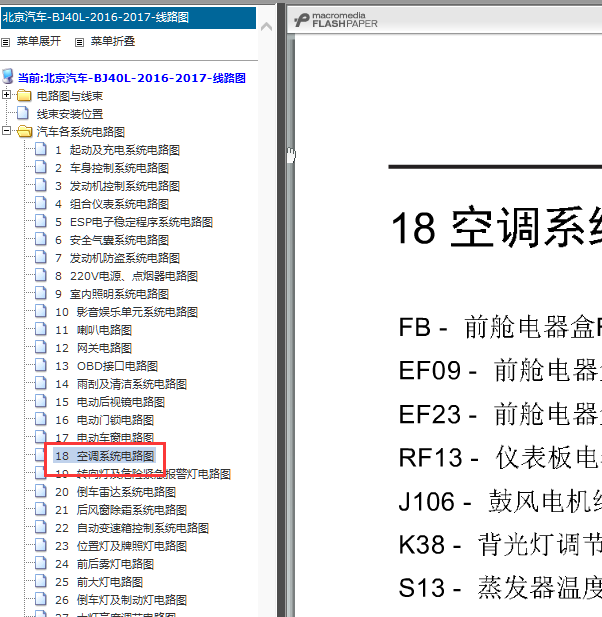This screenshot has width=602, height=617.
Task: Click document icon beside 电动后视镜电路图
Action: point(41,401)
